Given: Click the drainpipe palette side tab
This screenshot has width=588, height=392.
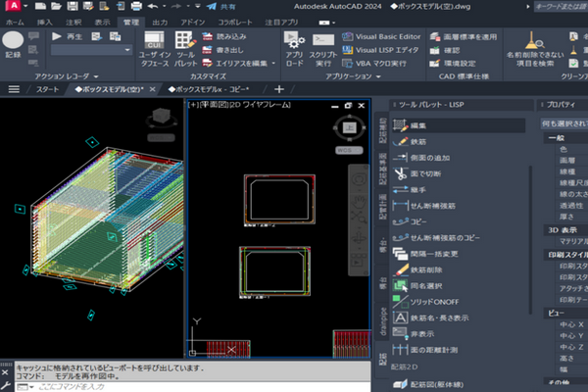Looking at the screenshot, I should coord(382,321).
